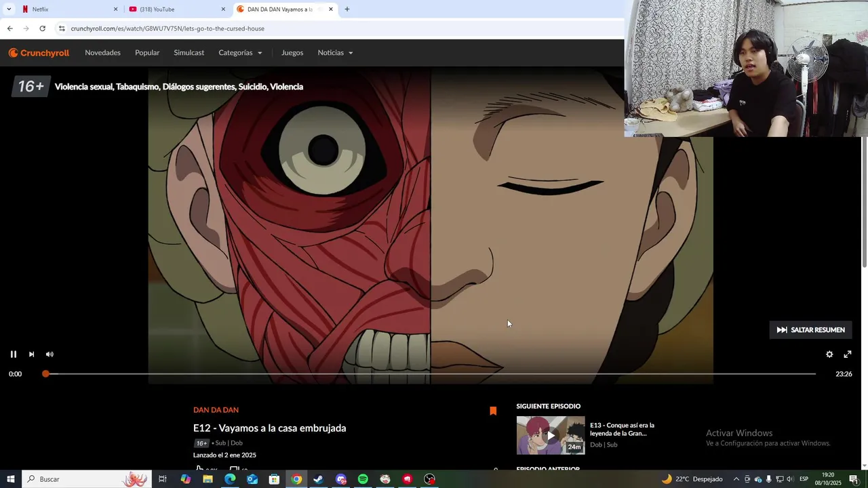Open Task View on the taskbar
The width and height of the screenshot is (868, 488).
point(163,479)
